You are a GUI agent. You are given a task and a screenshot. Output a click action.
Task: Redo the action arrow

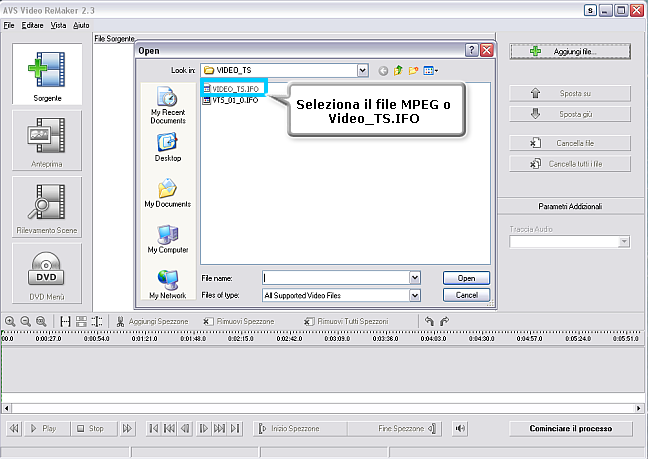point(444,321)
